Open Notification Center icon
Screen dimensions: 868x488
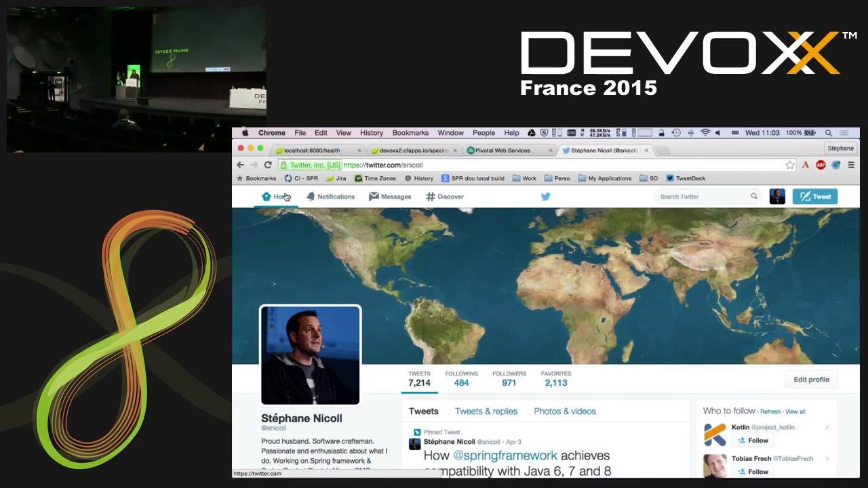(x=845, y=133)
